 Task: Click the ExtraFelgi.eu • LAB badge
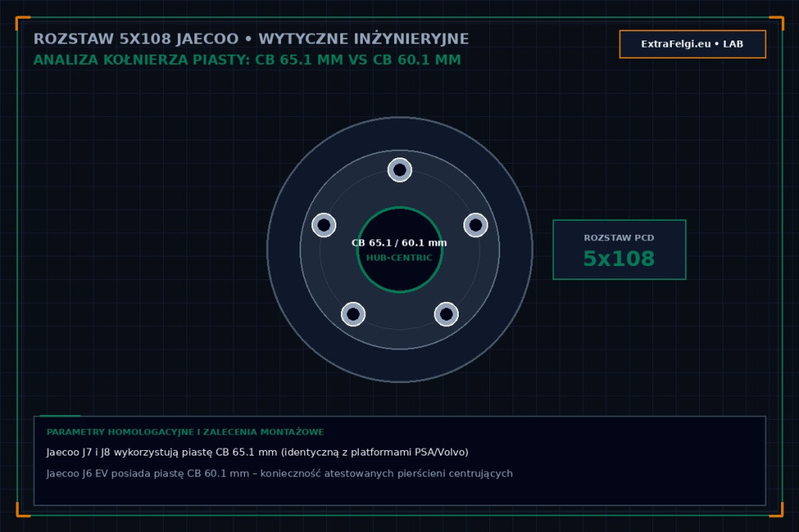pos(693,44)
